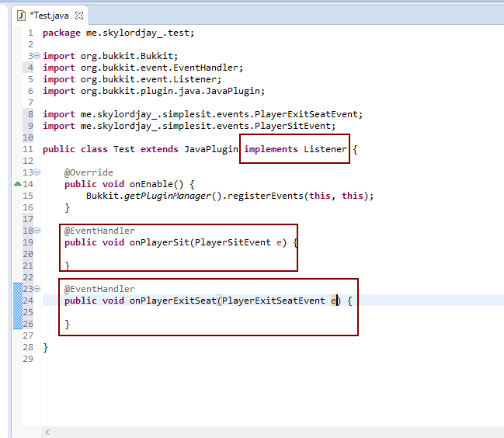This screenshot has width=504, height=438.
Task: Click the first @EventHandler annotation on line 18
Action: 99,231
